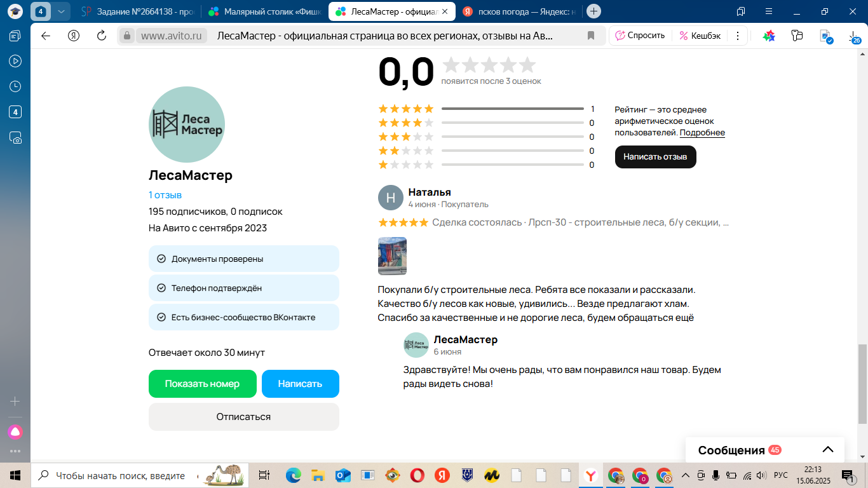
Task: Open Microsoft Edge from the taskbar
Action: 293,475
